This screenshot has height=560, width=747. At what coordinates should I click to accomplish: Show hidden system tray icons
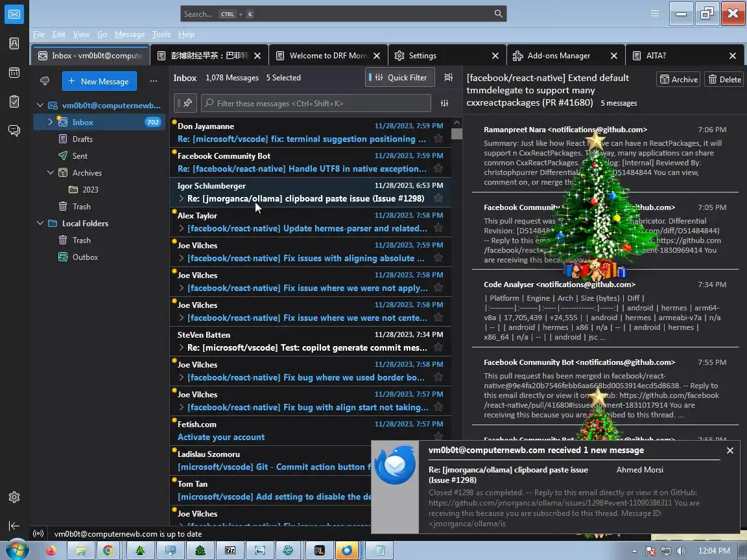(634, 551)
